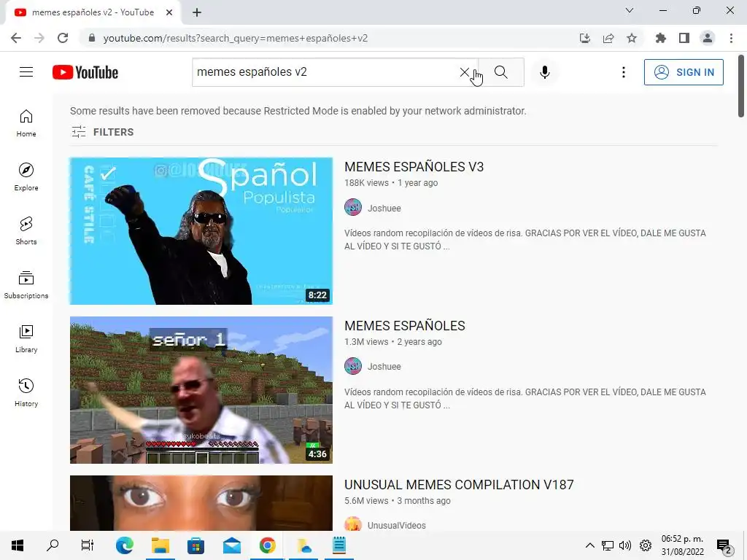The image size is (747, 560).
Task: Go to YouTube home via logo
Action: tap(85, 72)
